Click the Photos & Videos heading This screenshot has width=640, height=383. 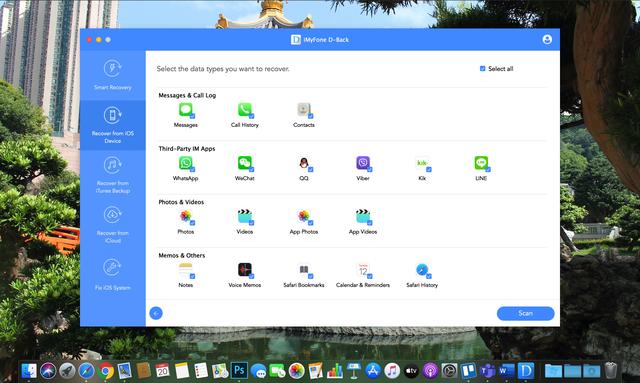pyautogui.click(x=181, y=202)
